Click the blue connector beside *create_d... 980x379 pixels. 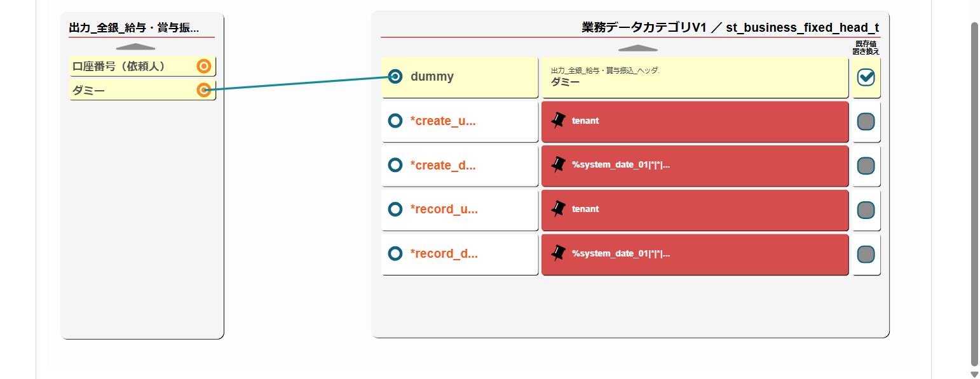pyautogui.click(x=395, y=165)
